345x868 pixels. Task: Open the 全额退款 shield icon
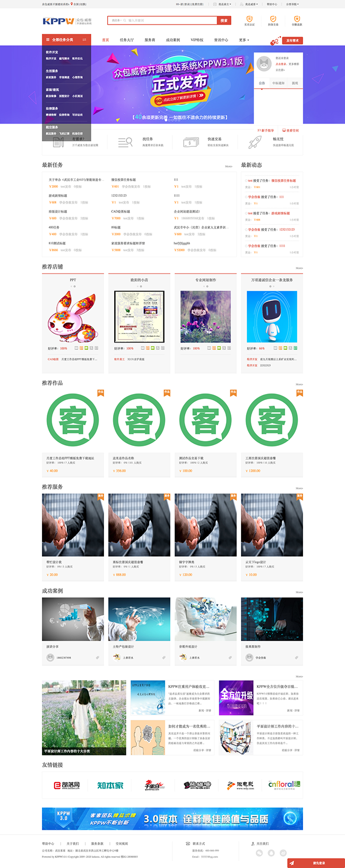point(297,19)
